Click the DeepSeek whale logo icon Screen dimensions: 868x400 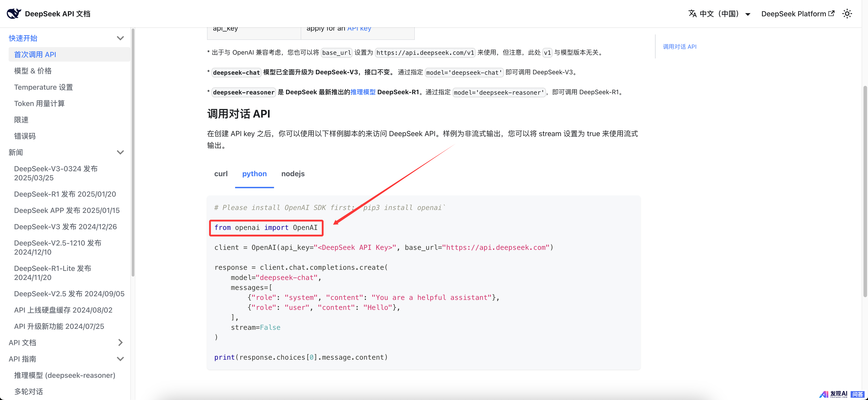point(14,14)
